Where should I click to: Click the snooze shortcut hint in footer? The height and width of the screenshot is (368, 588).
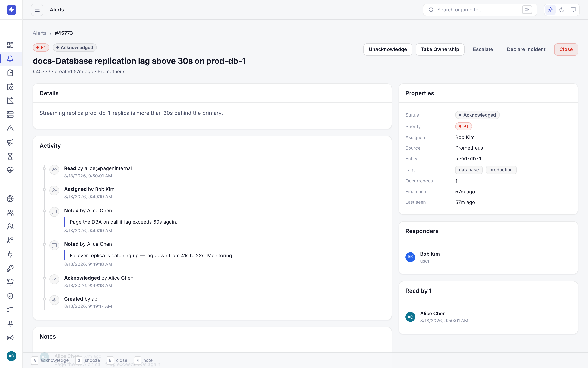point(88,360)
